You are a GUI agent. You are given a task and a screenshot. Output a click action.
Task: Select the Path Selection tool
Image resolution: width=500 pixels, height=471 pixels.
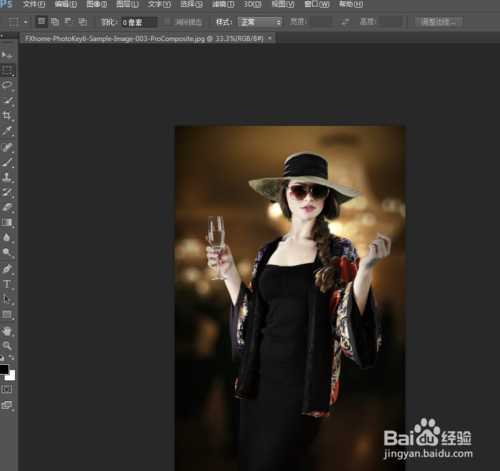[7, 299]
